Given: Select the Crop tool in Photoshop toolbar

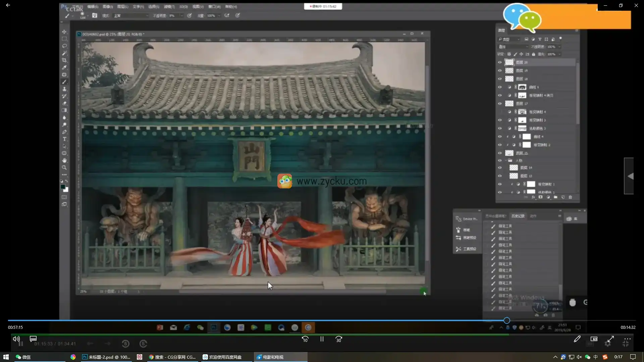Looking at the screenshot, I should coord(64,60).
